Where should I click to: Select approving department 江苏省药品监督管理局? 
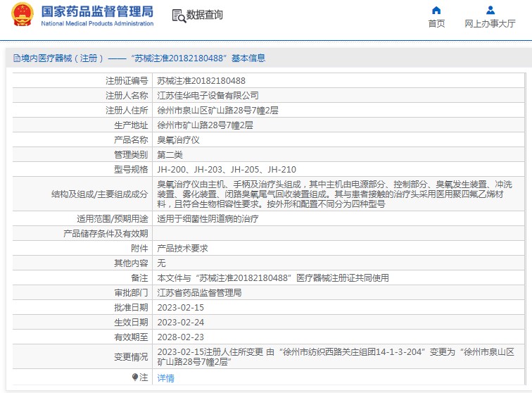click(x=199, y=292)
